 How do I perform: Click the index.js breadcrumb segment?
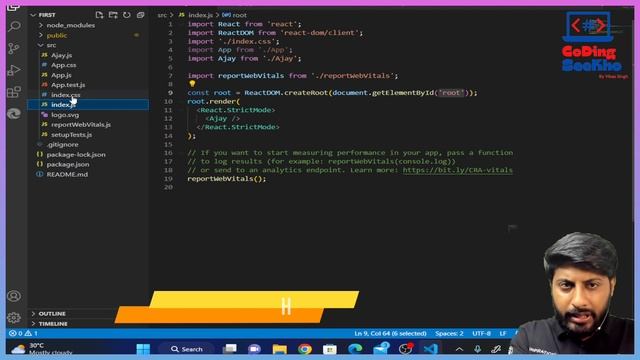[x=200, y=15]
